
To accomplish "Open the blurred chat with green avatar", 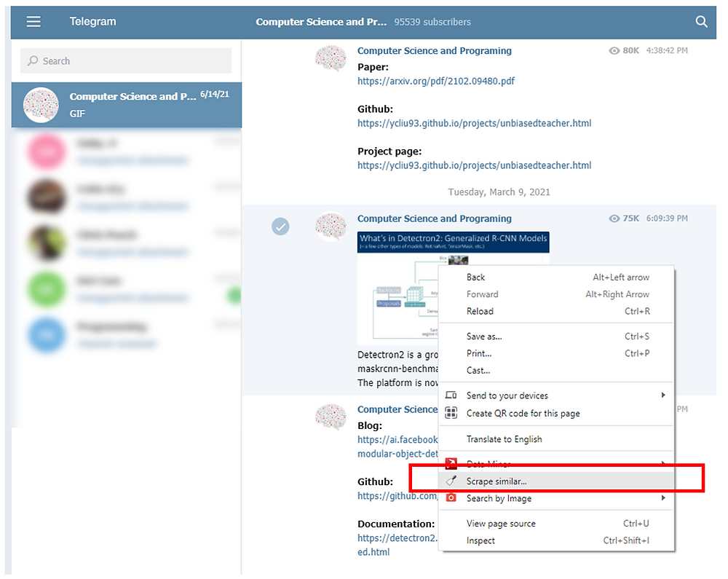I will click(126, 289).
